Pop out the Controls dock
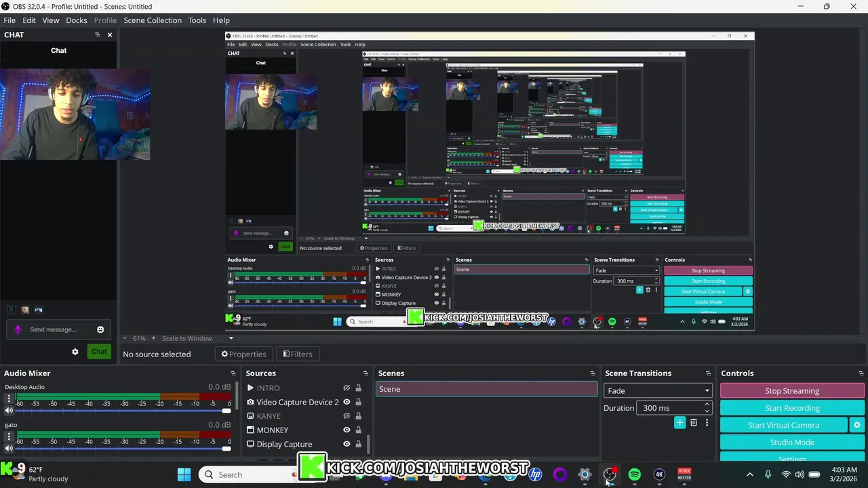This screenshot has width=868, height=488. point(861,373)
